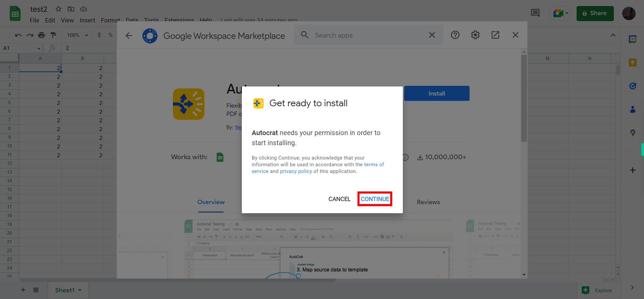Image resolution: width=644 pixels, height=299 pixels.
Task: Open Marketplace help (question mark icon)
Action: (x=455, y=35)
